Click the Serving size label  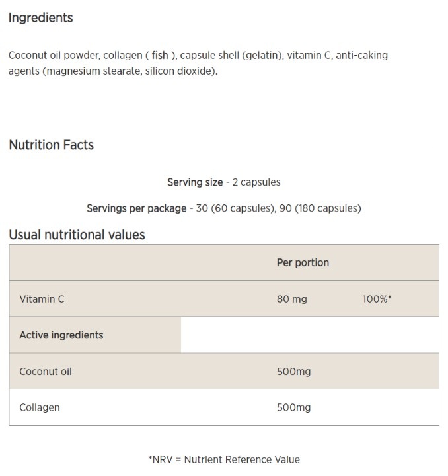tap(195, 182)
